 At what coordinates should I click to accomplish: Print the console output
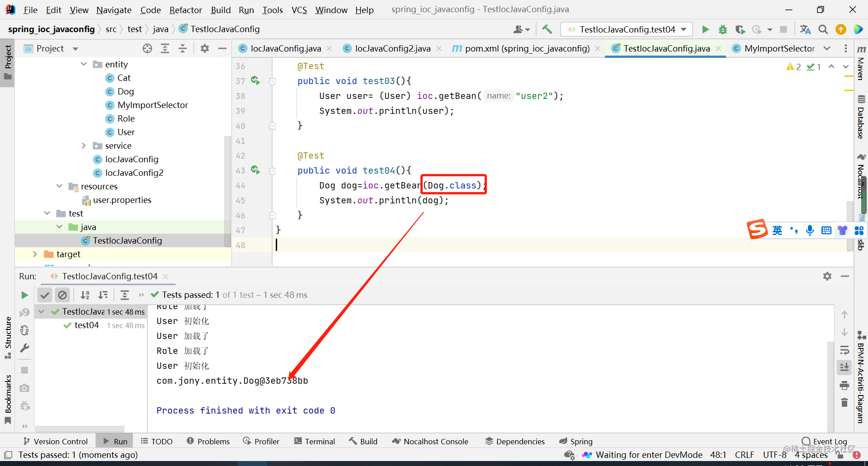[844, 386]
